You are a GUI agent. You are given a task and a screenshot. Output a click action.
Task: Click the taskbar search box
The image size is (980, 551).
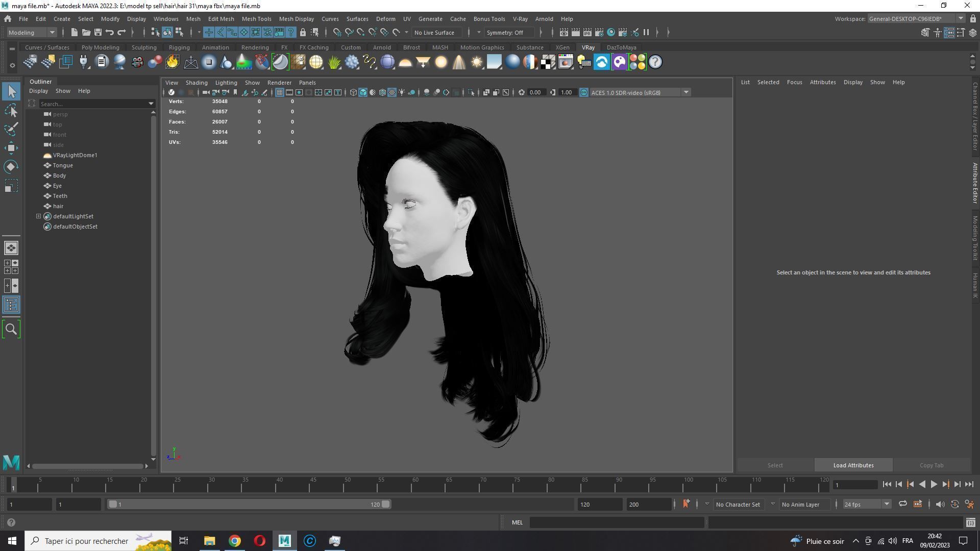point(98,541)
